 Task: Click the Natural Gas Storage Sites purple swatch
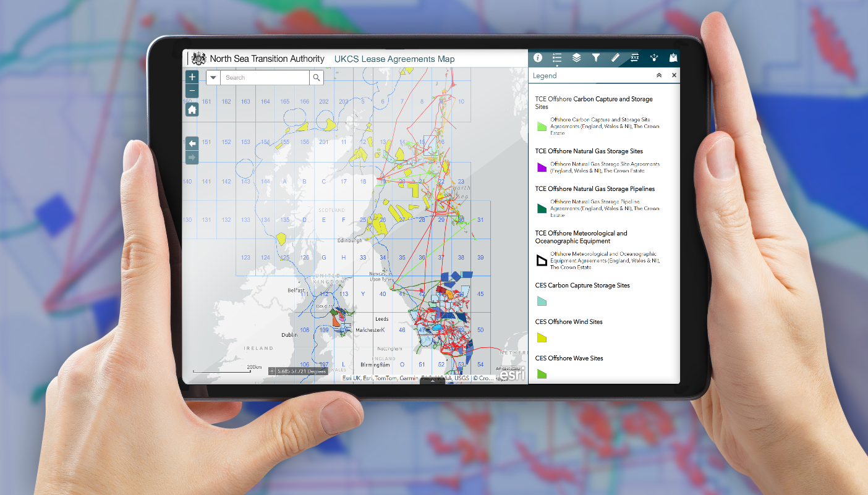542,167
